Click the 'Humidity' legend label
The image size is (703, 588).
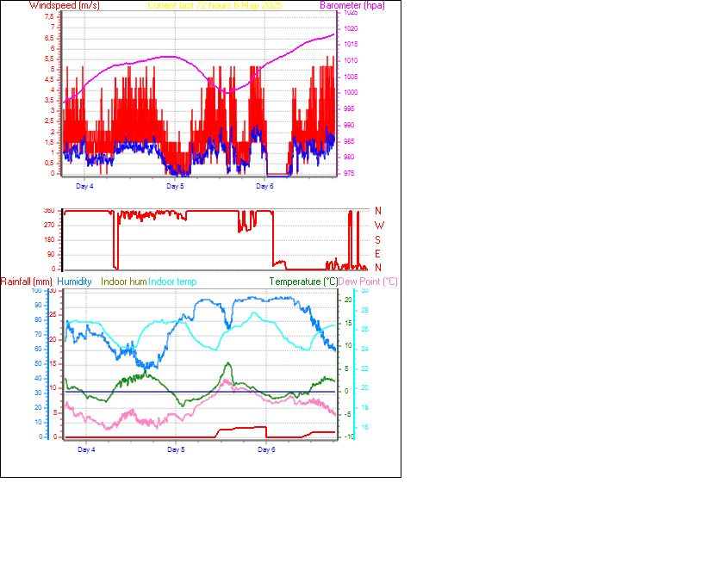coord(74,282)
